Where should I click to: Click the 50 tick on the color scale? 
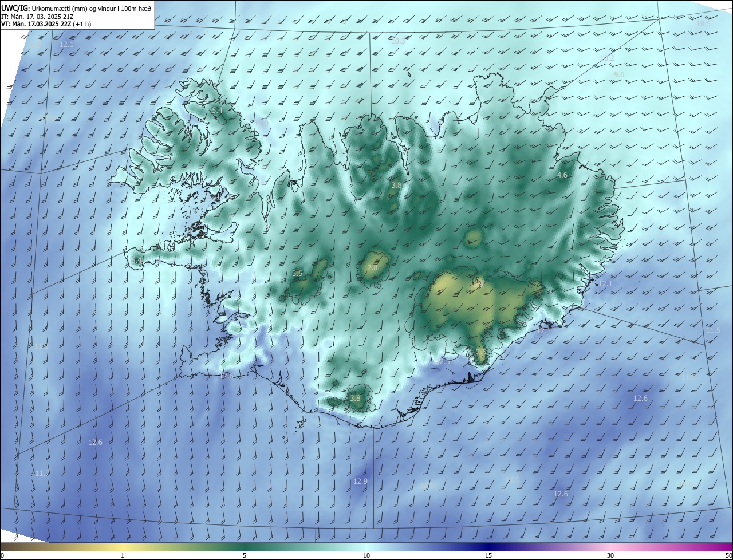coord(728,556)
